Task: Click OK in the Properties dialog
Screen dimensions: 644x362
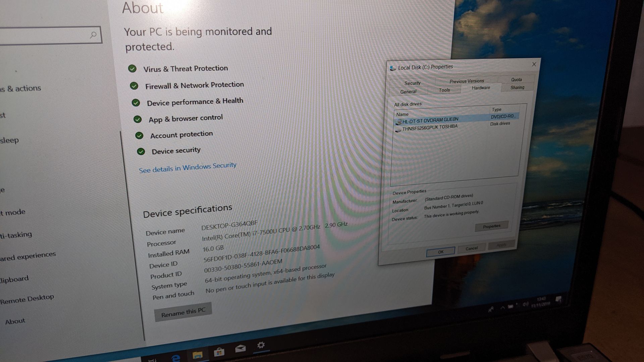Action: 440,252
